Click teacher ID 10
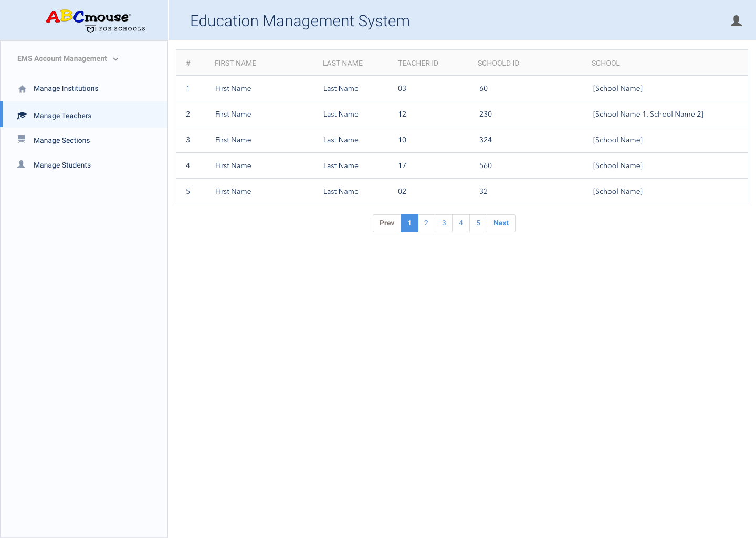 coord(402,140)
